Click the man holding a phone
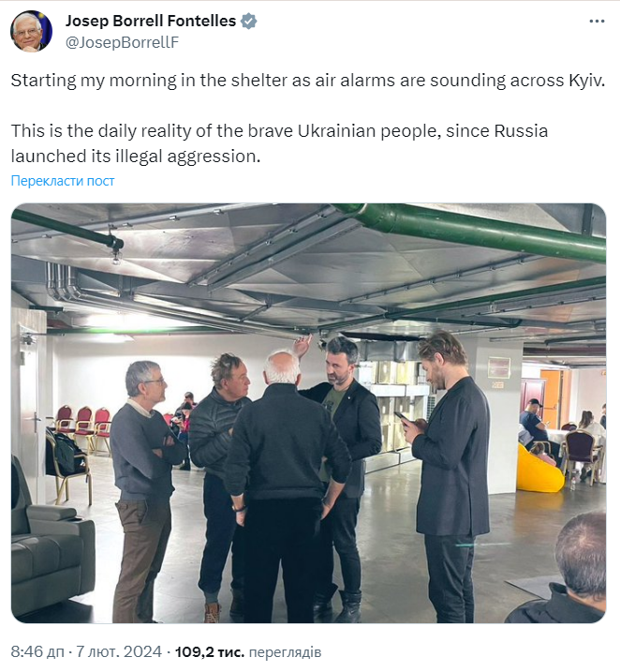This screenshot has height=672, width=620. (x=450, y=476)
